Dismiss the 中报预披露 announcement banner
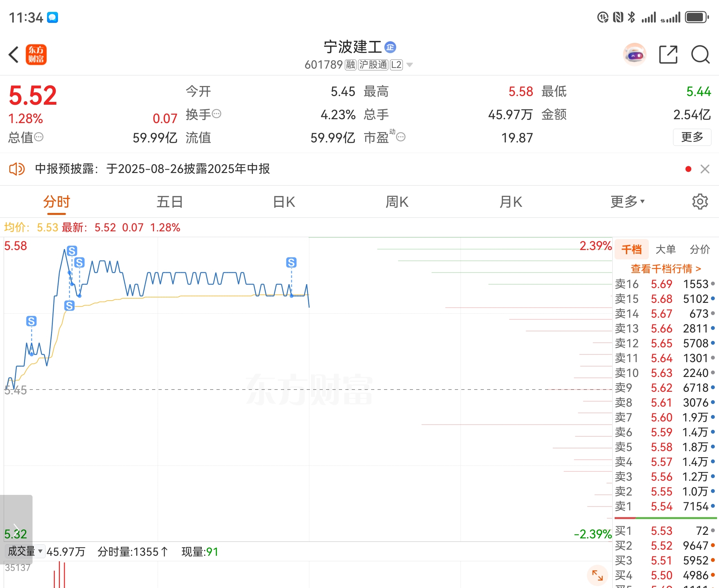Image resolution: width=719 pixels, height=588 pixels. [x=705, y=169]
